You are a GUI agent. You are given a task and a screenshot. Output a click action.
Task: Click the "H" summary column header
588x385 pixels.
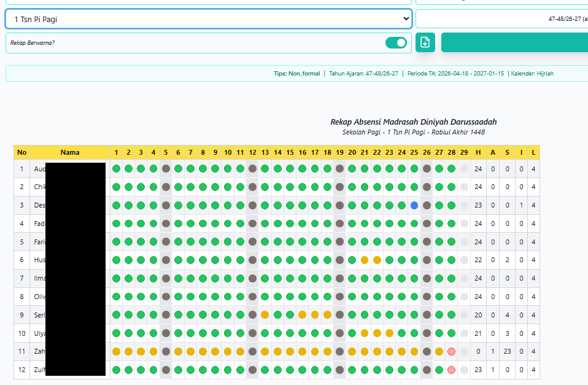[x=478, y=152]
